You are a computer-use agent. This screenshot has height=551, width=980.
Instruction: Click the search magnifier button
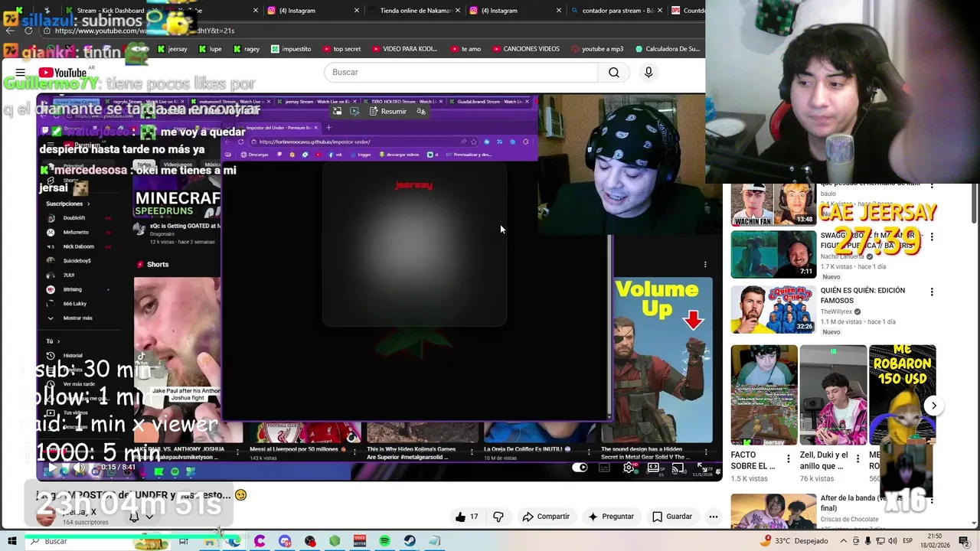[x=613, y=72]
